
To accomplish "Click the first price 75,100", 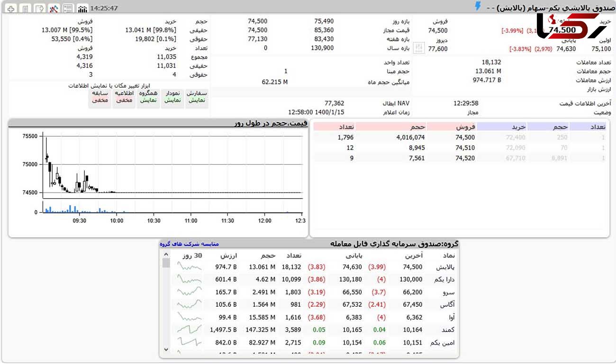I will pos(601,48).
